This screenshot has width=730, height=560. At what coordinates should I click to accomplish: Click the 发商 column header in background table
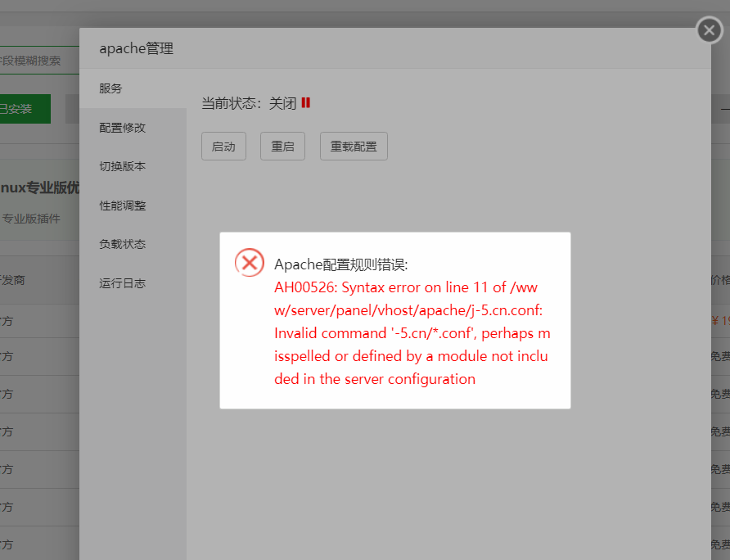tap(12, 281)
